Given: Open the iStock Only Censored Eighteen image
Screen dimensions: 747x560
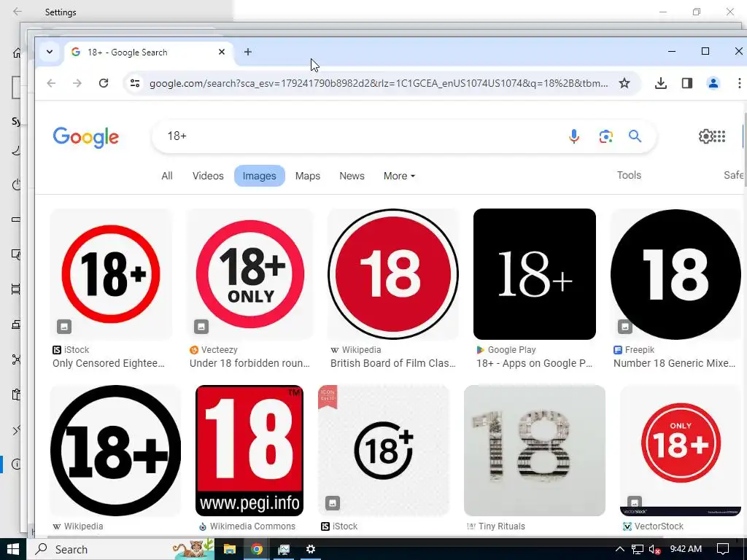Looking at the screenshot, I should [x=111, y=274].
